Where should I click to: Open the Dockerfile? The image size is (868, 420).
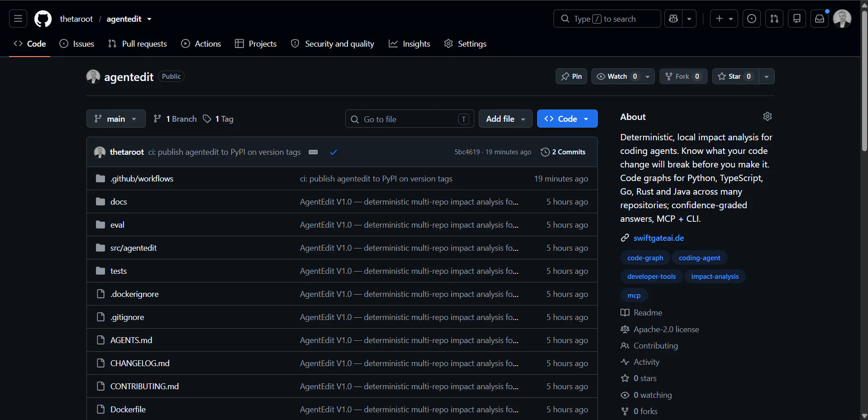128,410
